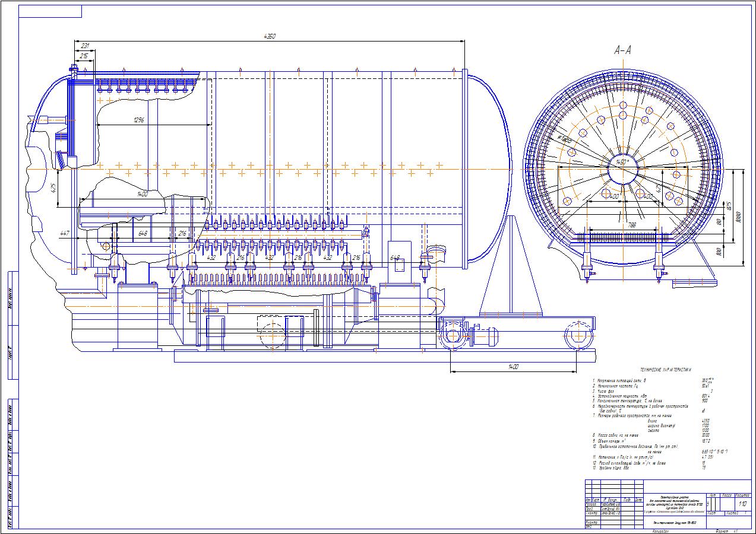This screenshot has width=756, height=534.
Task: Click the Масса header in title block
Action: click(x=728, y=494)
